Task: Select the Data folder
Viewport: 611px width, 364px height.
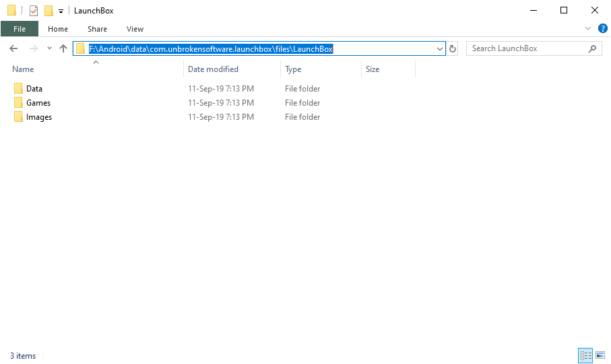Action: click(x=34, y=89)
